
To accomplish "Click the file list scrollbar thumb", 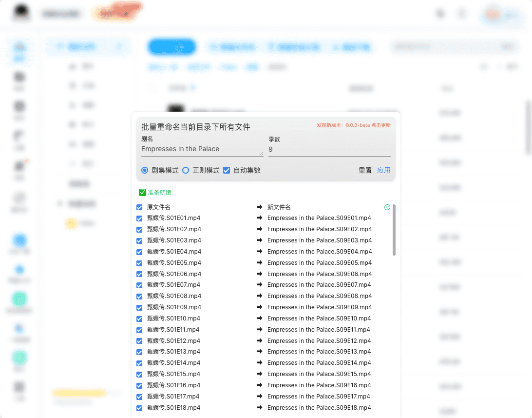I will [394, 230].
